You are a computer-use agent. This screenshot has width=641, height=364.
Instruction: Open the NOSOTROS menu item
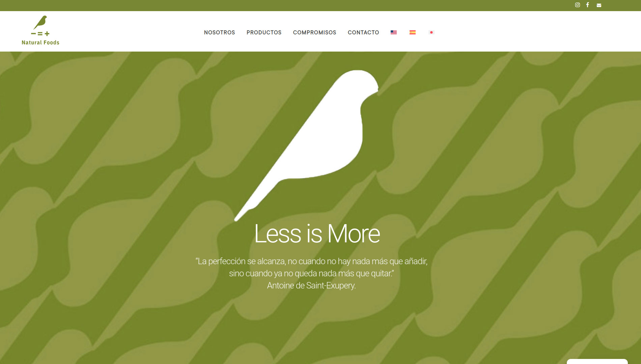[220, 32]
